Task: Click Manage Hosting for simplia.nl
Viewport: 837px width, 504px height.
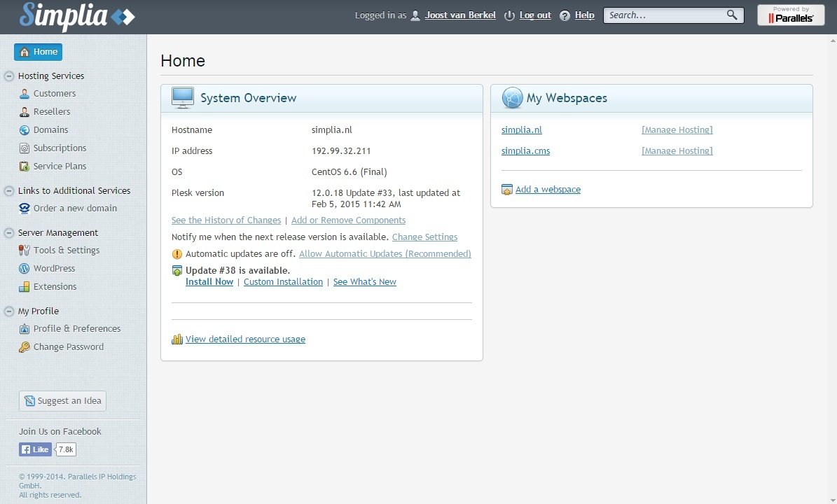Action: click(677, 129)
